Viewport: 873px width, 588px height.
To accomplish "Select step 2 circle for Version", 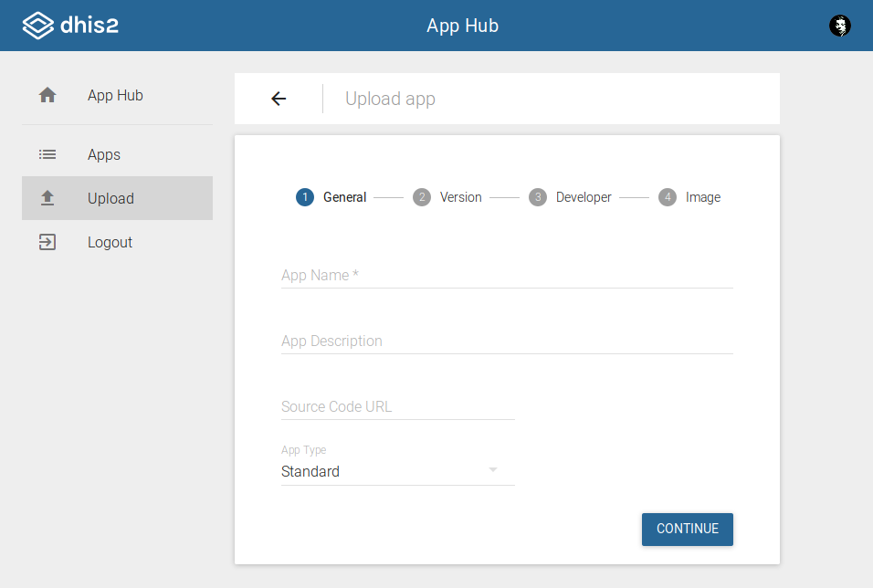I will tap(422, 197).
